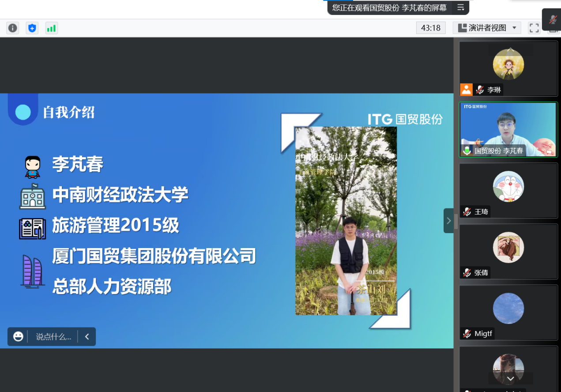Image resolution: width=561 pixels, height=392 pixels.
Task: Click the Migtf name label
Action: tap(483, 334)
